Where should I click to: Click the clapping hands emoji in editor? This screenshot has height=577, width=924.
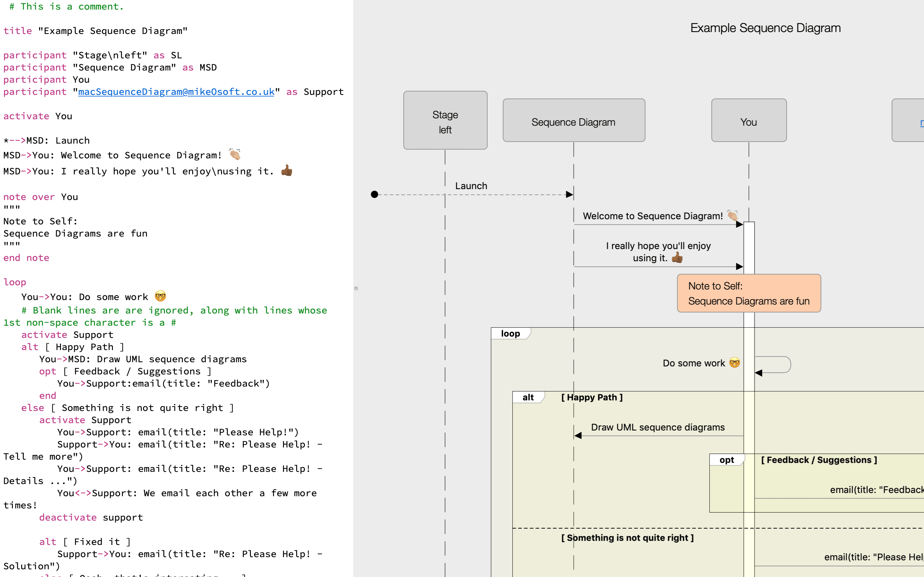coord(235,155)
